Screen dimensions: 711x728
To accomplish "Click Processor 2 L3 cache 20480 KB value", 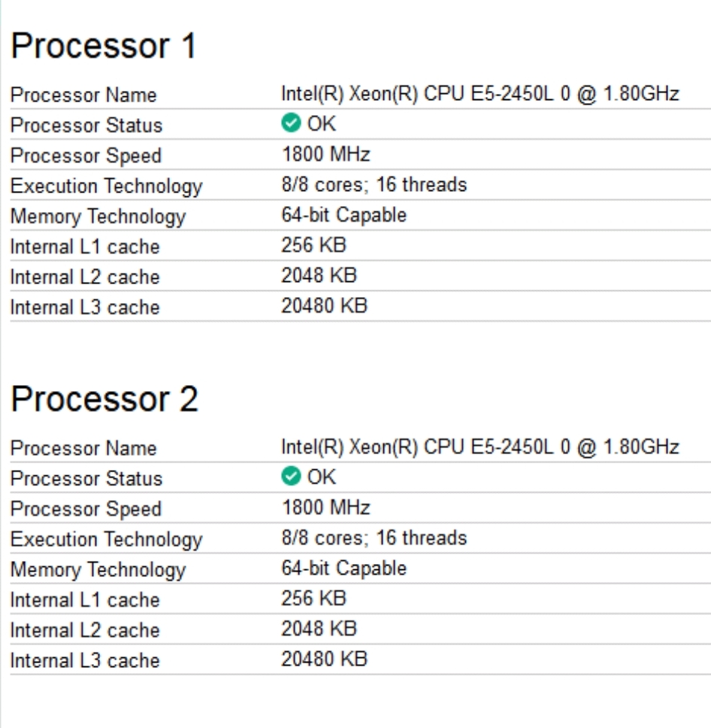I will [x=325, y=660].
